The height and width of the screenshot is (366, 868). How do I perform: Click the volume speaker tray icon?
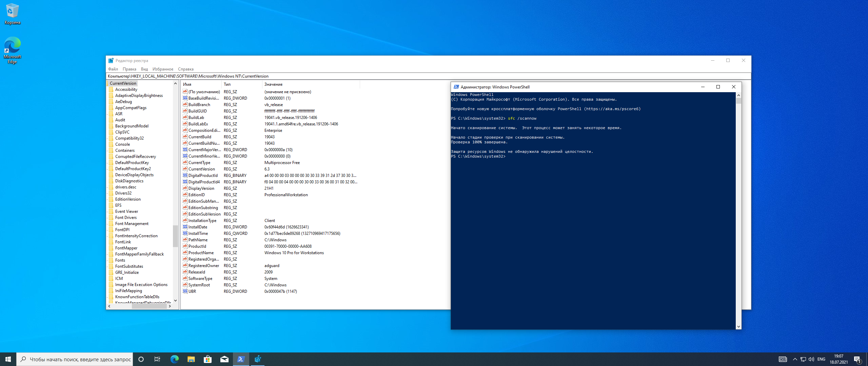click(x=811, y=359)
